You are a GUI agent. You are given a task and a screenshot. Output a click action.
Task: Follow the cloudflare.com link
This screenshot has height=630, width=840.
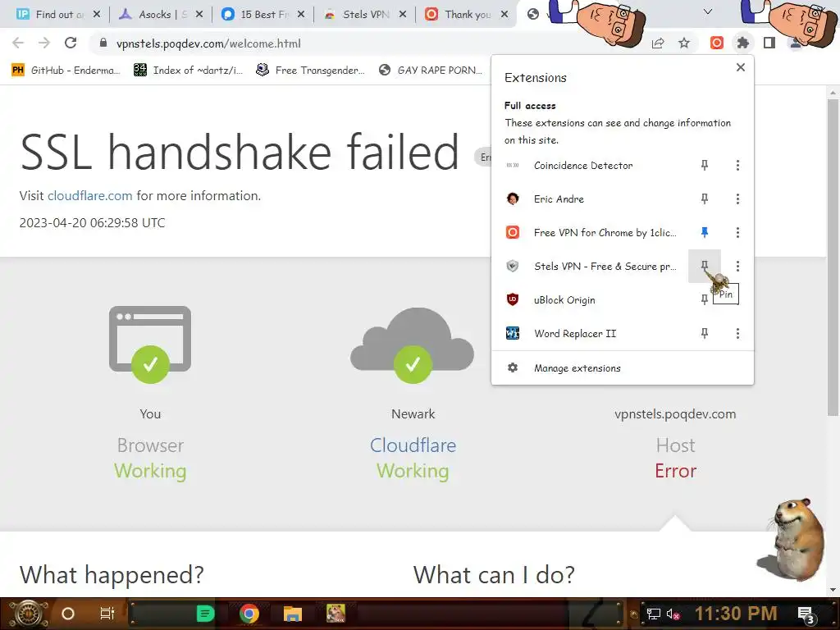click(x=90, y=196)
